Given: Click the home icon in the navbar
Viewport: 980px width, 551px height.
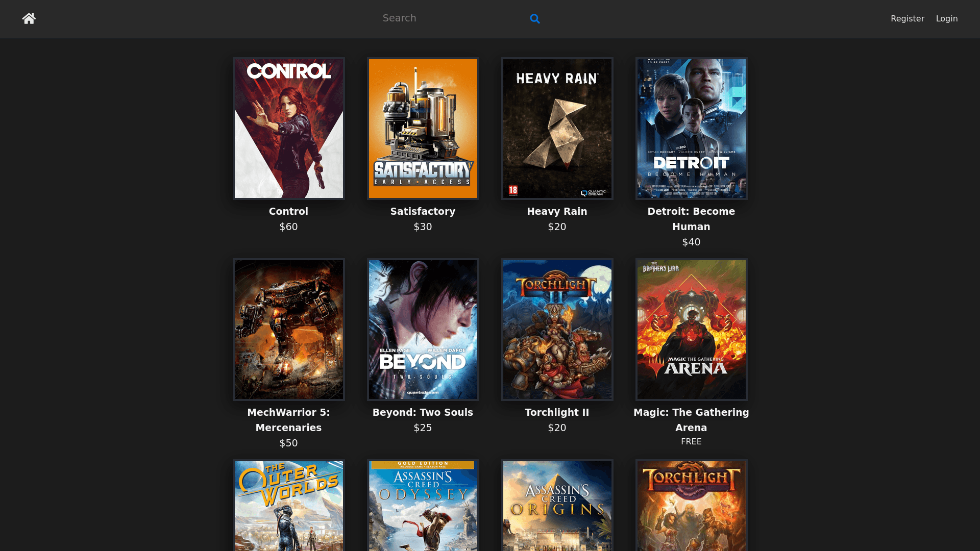Looking at the screenshot, I should pos(29,18).
